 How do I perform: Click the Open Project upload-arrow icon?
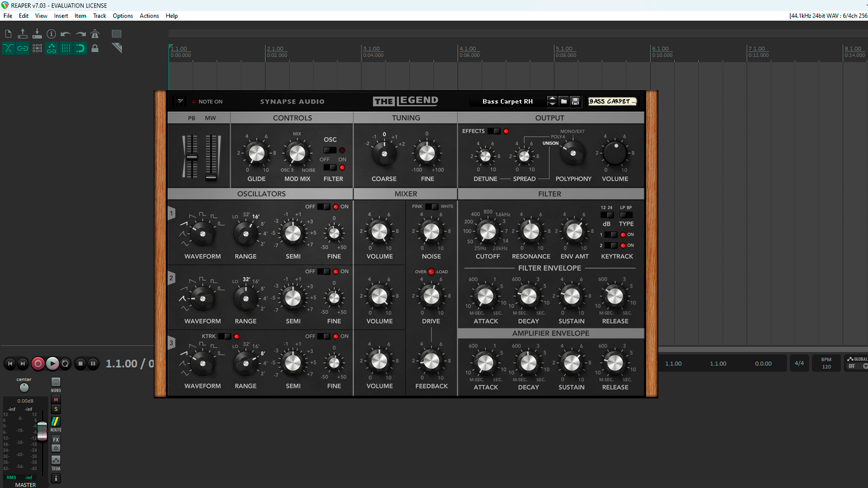23,34
